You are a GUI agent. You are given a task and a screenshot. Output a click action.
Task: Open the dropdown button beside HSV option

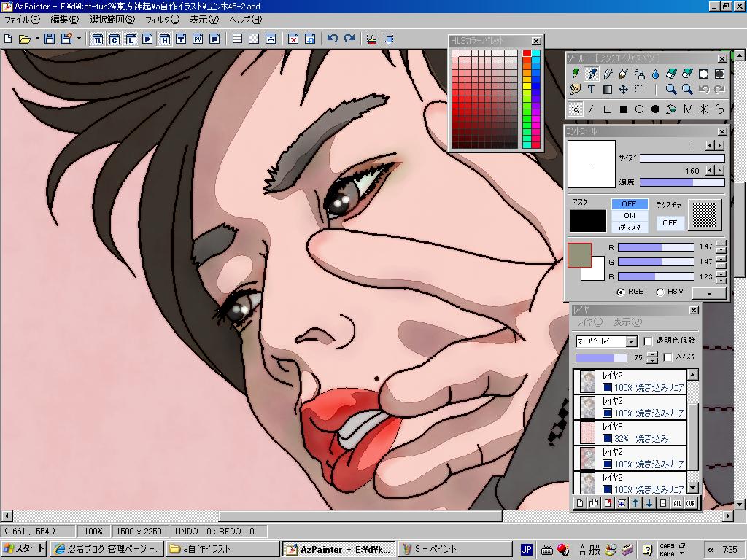tap(709, 293)
